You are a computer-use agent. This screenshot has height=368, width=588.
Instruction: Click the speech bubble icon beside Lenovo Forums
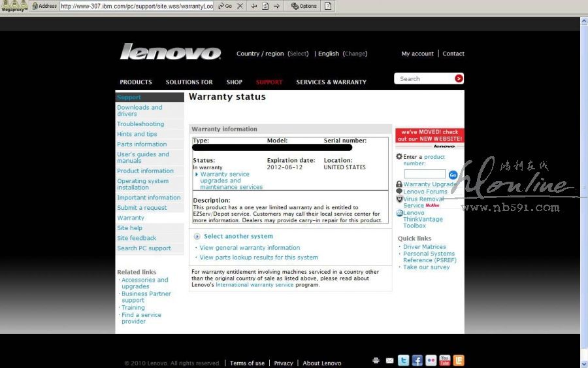pyautogui.click(x=399, y=191)
